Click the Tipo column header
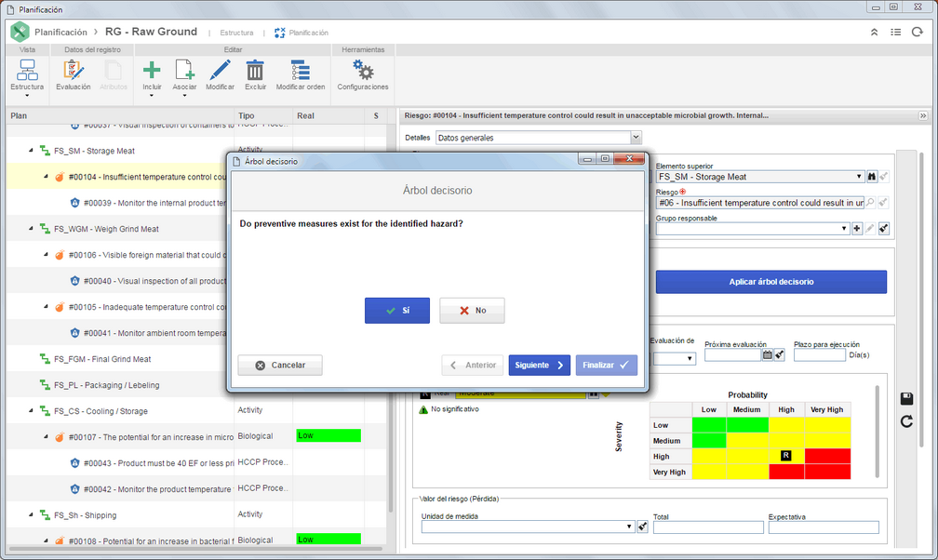 (264, 115)
